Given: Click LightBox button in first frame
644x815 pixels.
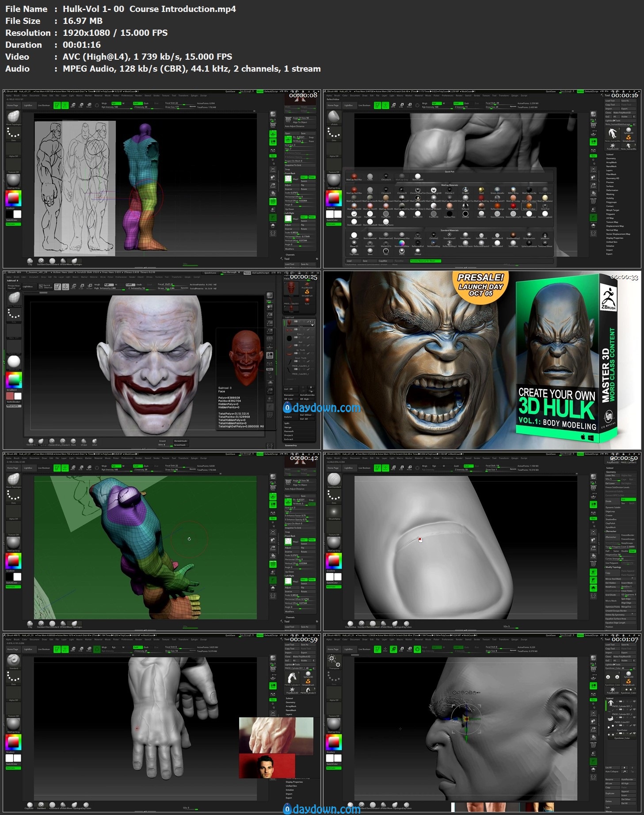Looking at the screenshot, I should pyautogui.click(x=28, y=106).
